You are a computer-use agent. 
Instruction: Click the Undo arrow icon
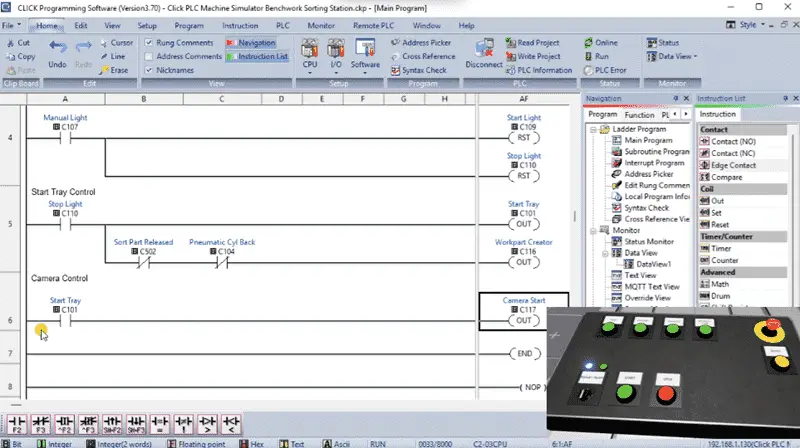click(58, 47)
